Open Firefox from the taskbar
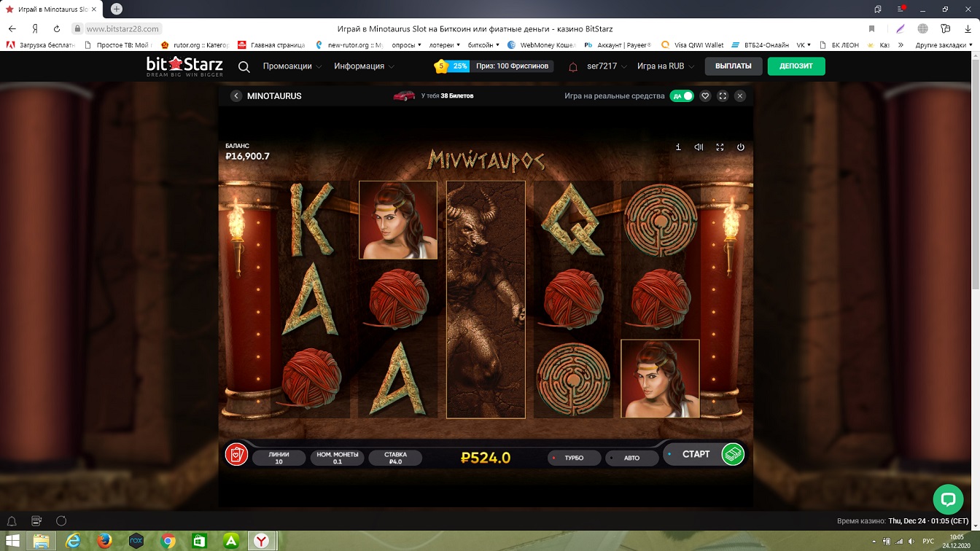This screenshot has width=980, height=551. [105, 541]
